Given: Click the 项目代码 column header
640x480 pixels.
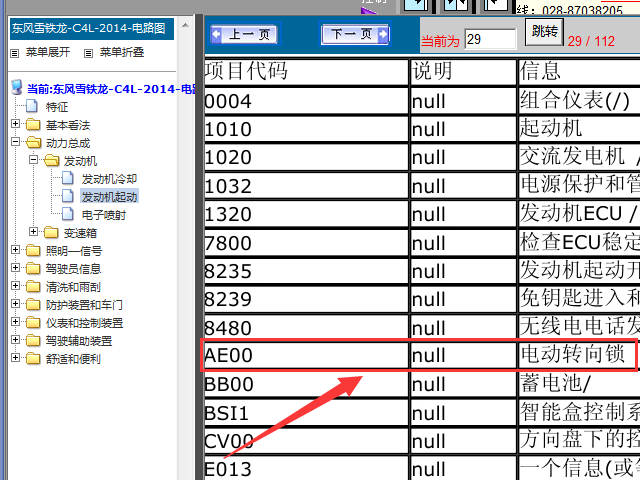Looking at the screenshot, I should [x=306, y=72].
